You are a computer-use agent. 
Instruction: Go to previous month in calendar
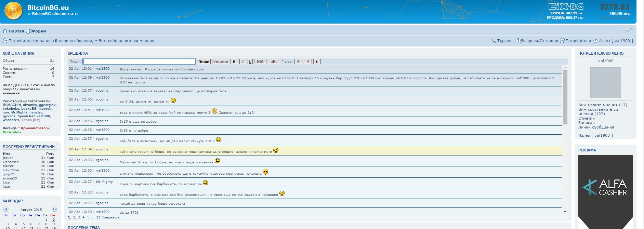tap(5, 209)
